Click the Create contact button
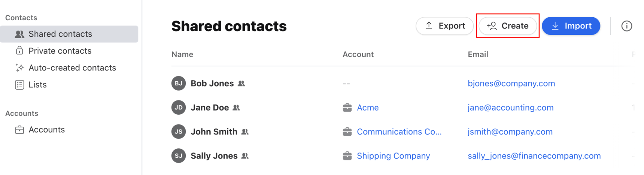The image size is (644, 175). coord(508,26)
